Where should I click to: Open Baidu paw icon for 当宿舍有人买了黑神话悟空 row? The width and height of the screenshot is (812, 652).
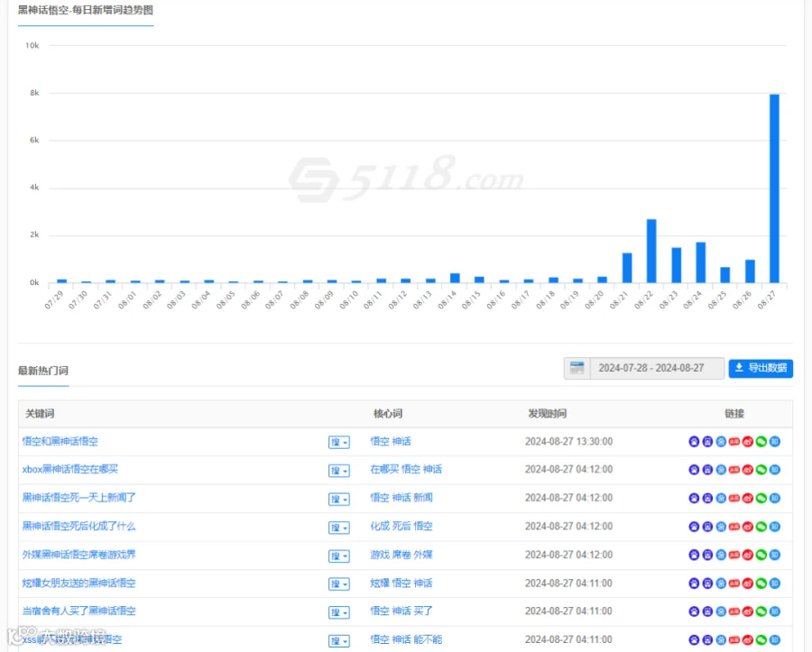[x=694, y=611]
